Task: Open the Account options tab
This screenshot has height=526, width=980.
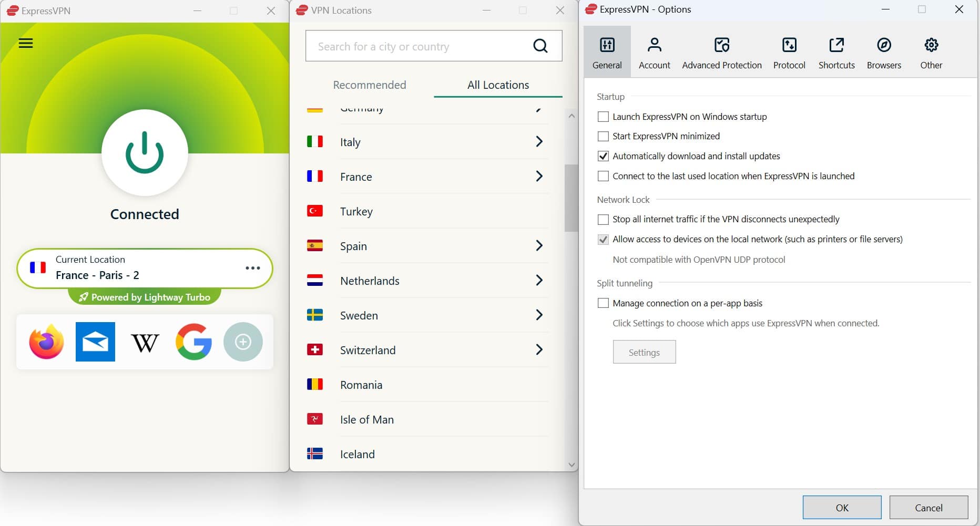Action: coord(655,53)
